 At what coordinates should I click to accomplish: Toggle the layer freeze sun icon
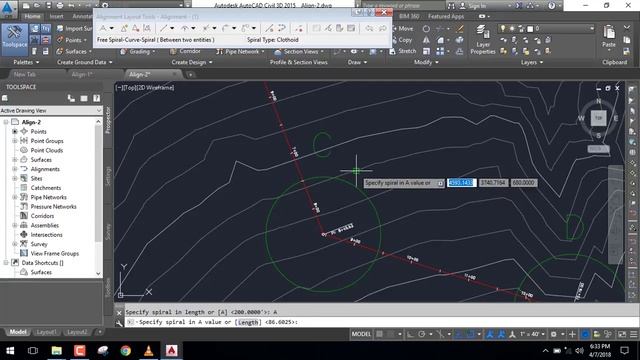tap(512, 29)
